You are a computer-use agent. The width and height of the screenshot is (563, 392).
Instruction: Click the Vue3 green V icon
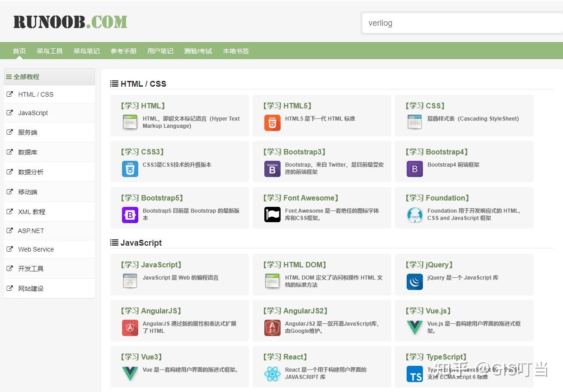(x=130, y=373)
